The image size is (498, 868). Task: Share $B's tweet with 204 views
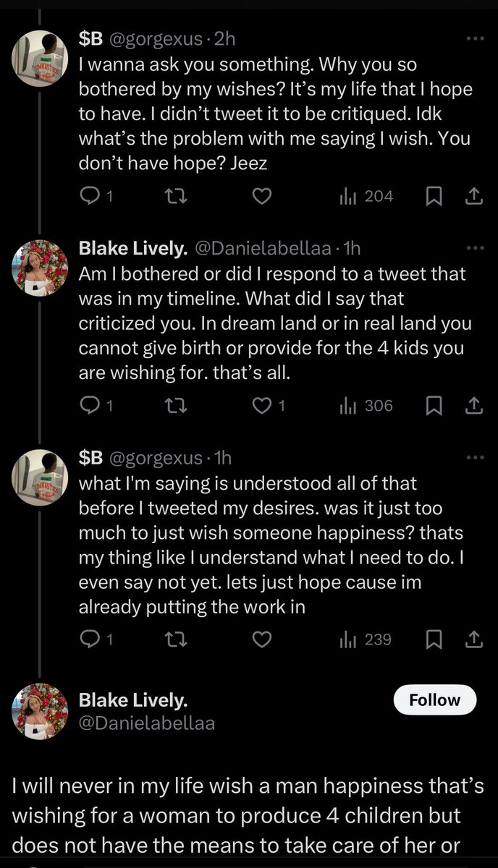(473, 196)
